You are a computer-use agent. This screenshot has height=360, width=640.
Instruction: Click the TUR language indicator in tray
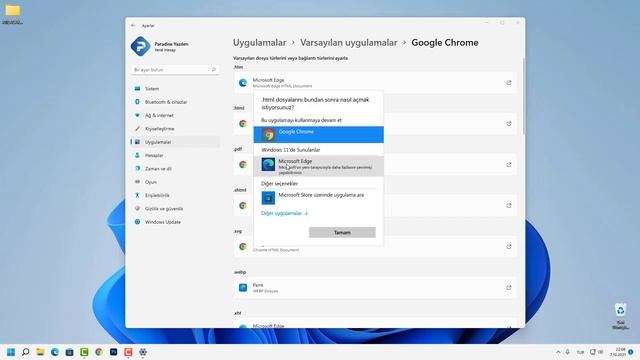(580, 352)
